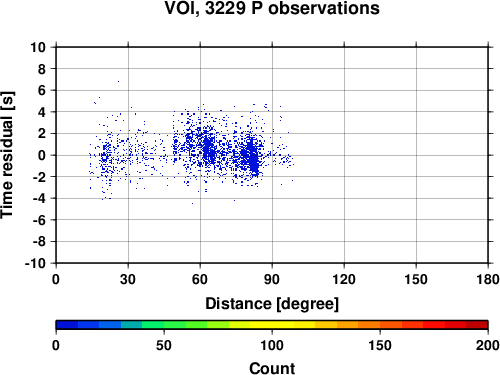Click y-axis tick label '-4'
Viewport: 500px width, 375px height.
39,198
